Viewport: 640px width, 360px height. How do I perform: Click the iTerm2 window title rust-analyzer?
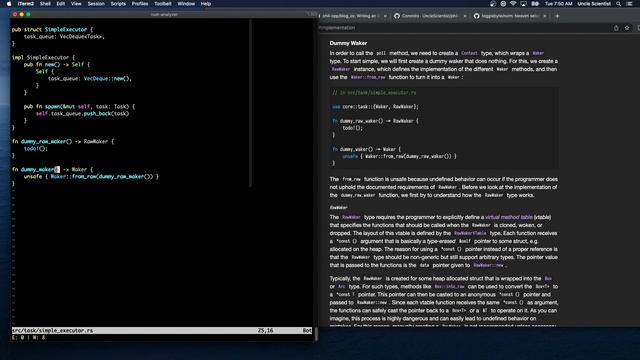164,14
